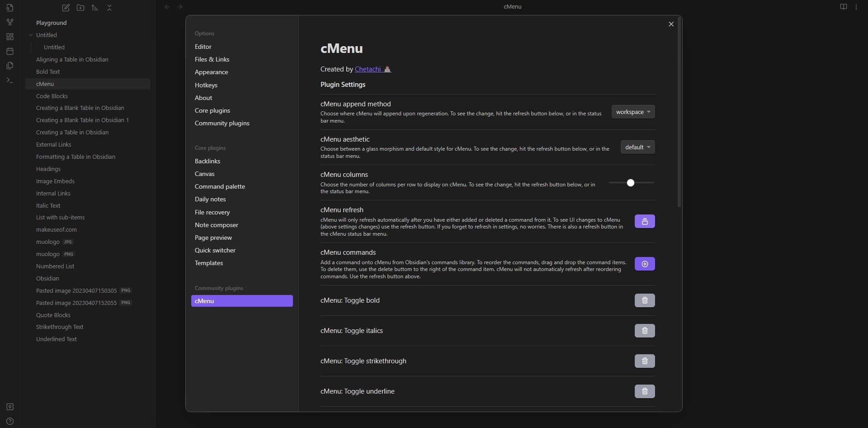Open command palette terminal icon

pyautogui.click(x=10, y=80)
